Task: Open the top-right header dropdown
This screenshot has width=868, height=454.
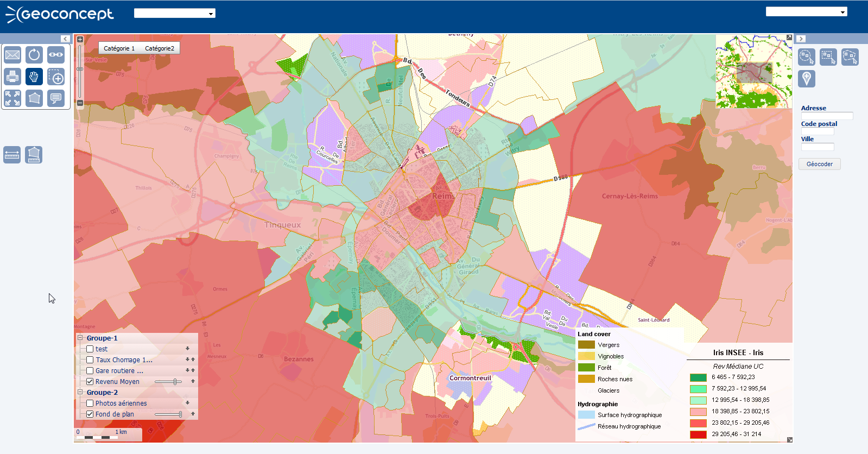Action: click(807, 12)
